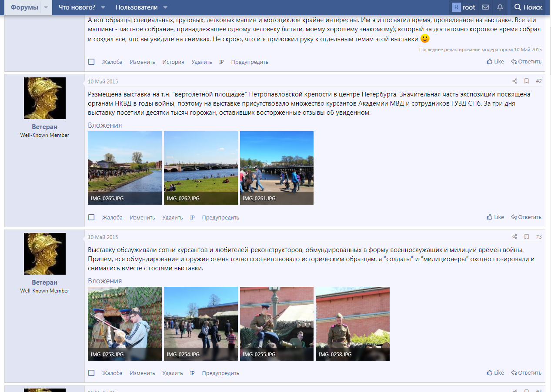Bookmark post #3 using the bookmark icon
This screenshot has height=392, width=551.
coord(527,236)
